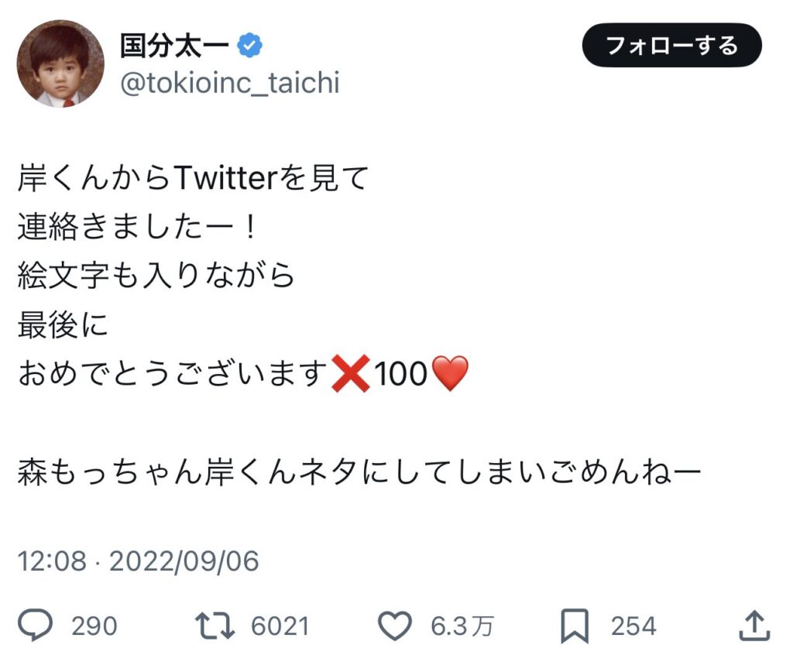Click the 254 bookmarks count

pos(633,626)
